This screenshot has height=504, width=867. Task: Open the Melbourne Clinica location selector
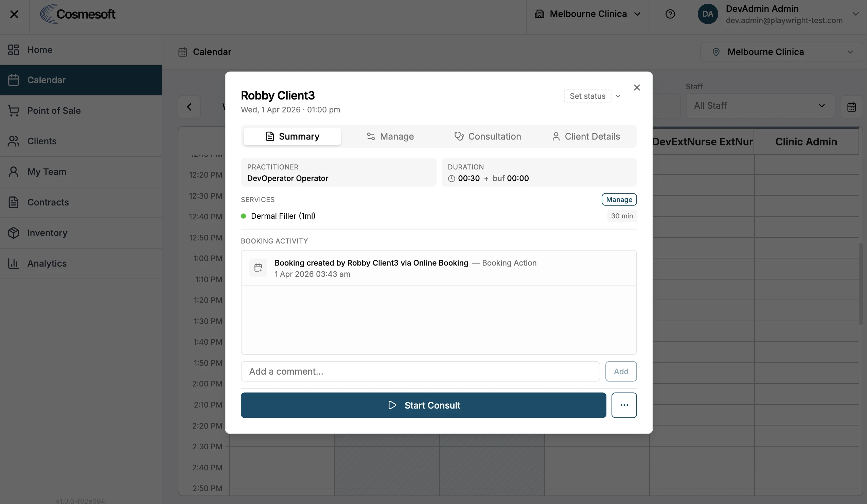coord(781,52)
